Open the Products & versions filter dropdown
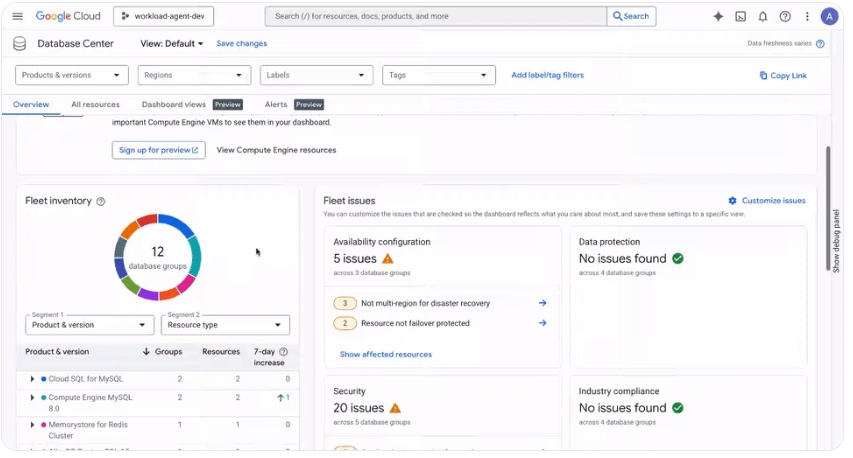Image resolution: width=853 pixels, height=458 pixels. [x=72, y=75]
